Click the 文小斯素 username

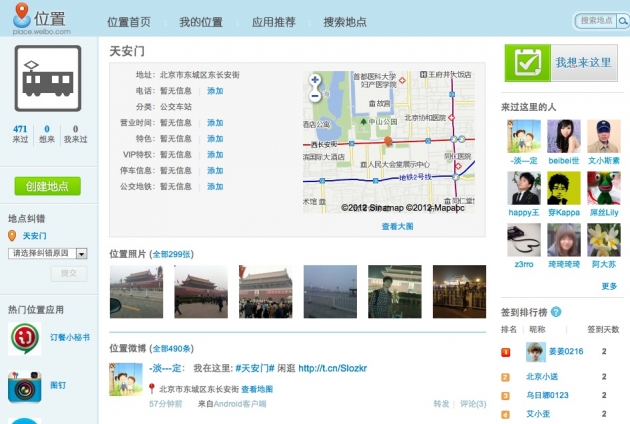[x=604, y=161]
